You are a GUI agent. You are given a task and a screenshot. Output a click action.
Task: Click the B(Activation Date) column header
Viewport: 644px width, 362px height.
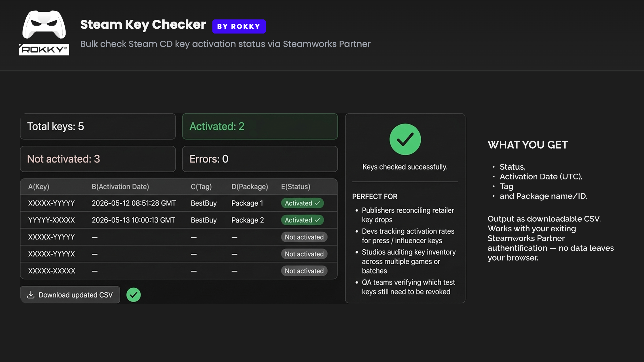tap(120, 187)
